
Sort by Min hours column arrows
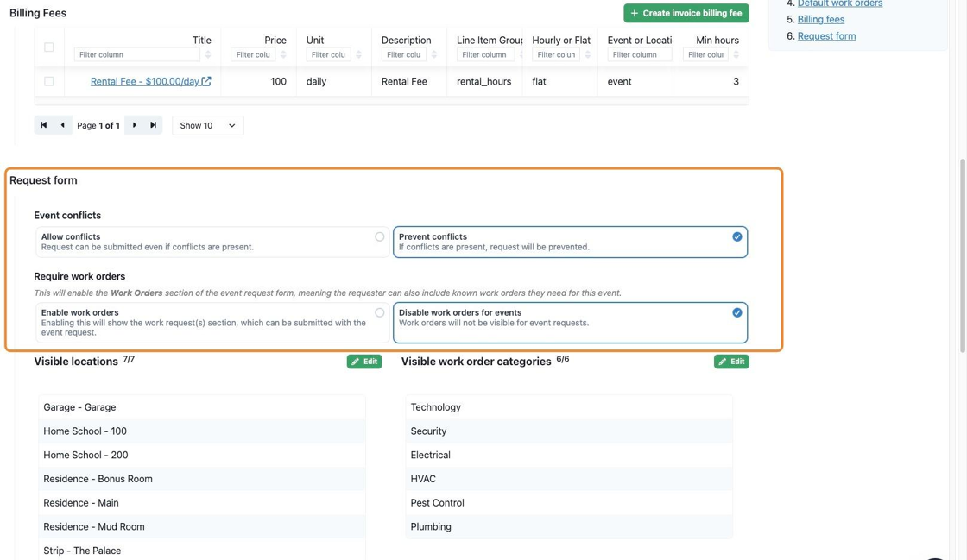coord(736,55)
